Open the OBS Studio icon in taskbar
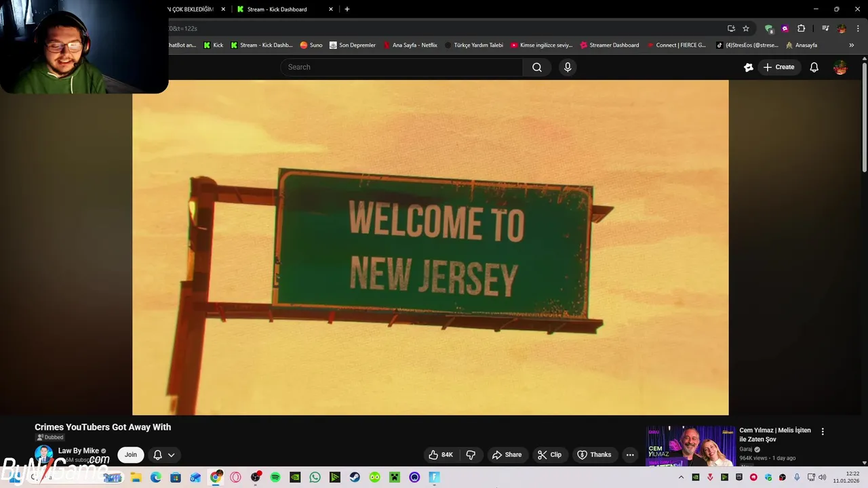The width and height of the screenshot is (868, 488). (x=256, y=477)
